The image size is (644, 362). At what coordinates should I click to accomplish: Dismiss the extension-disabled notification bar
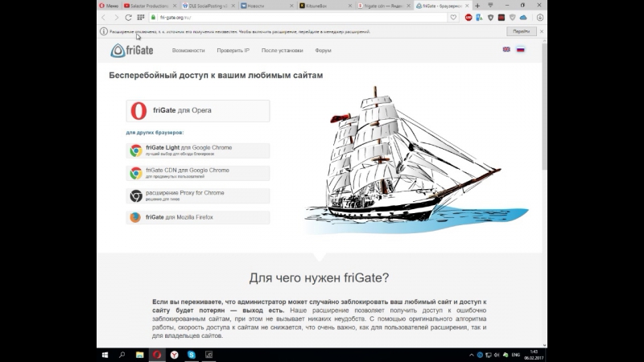pos(542,31)
